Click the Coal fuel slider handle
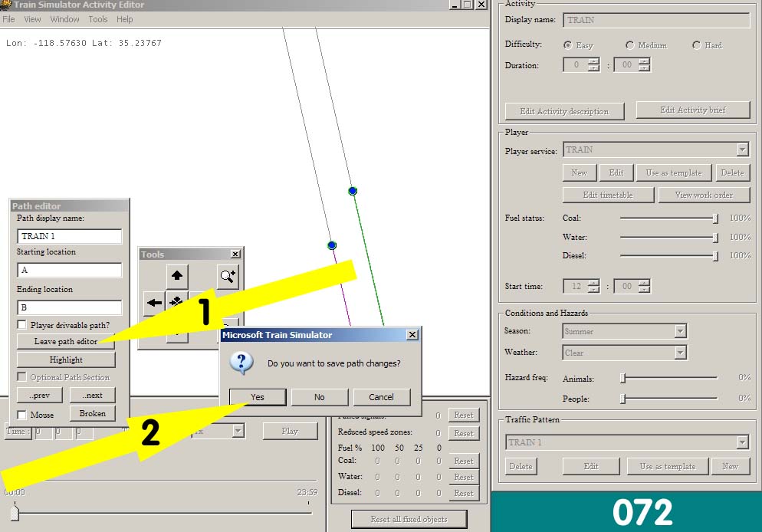The height and width of the screenshot is (532, 762). pos(715,218)
